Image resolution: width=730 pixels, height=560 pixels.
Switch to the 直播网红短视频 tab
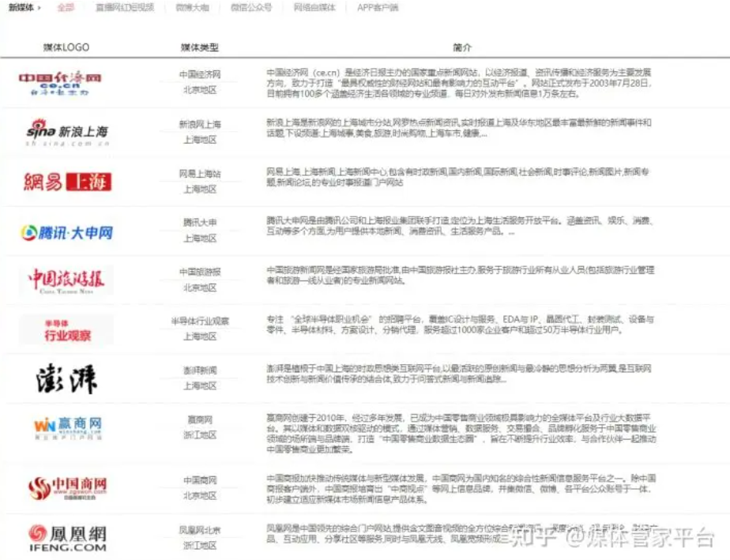124,7
